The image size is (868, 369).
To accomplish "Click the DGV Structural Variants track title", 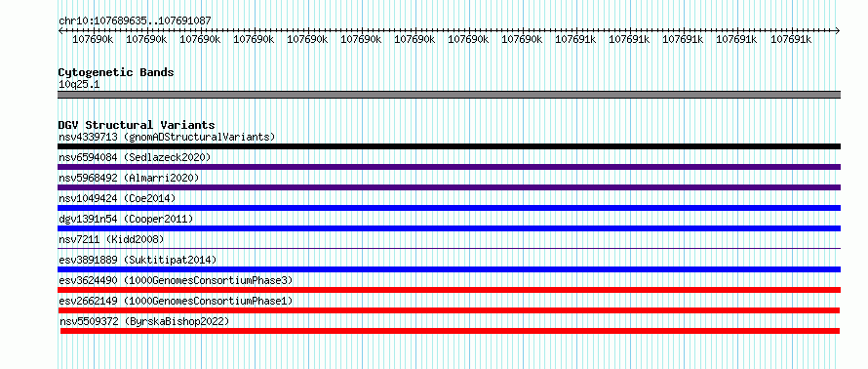I will tap(137, 125).
